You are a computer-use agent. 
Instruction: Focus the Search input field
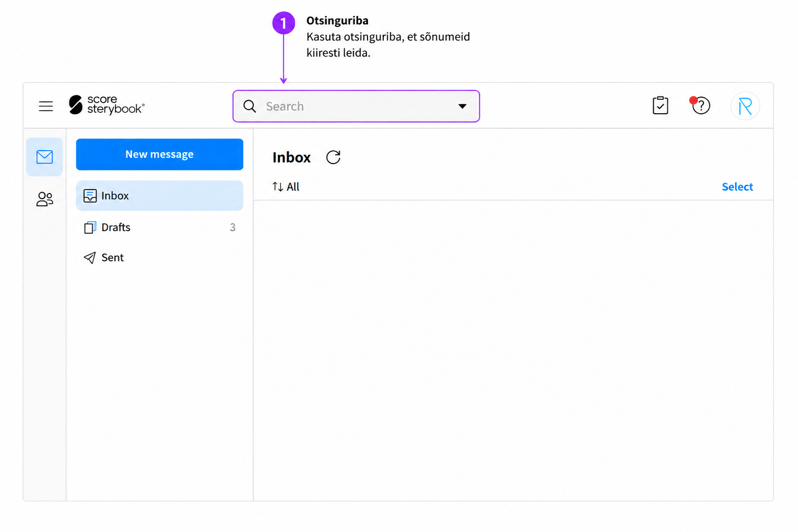(x=356, y=107)
